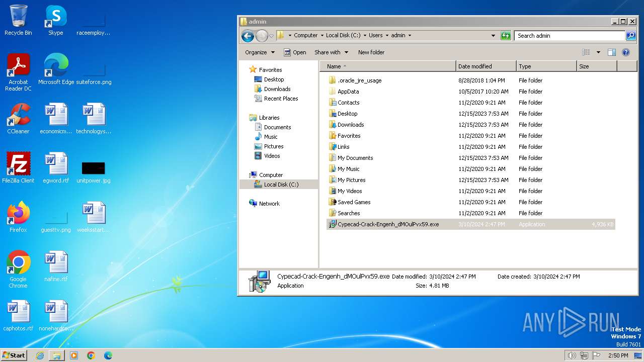
Task: Sort by the Type column header
Action: (546, 66)
